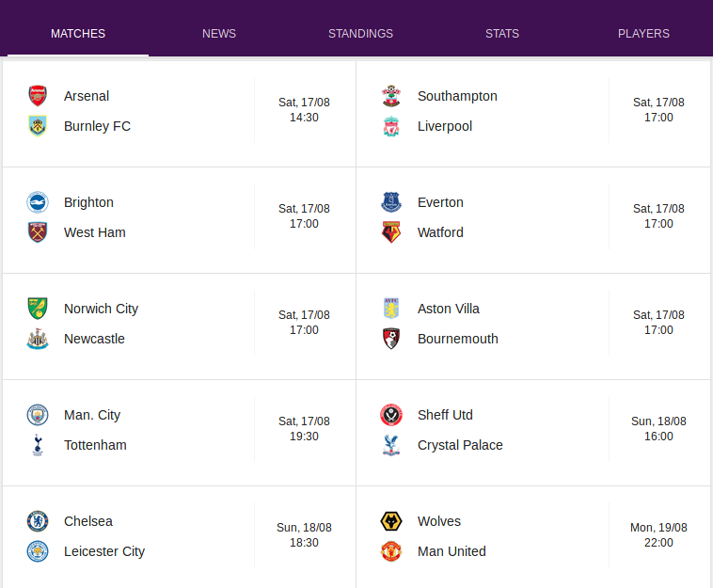The height and width of the screenshot is (588, 713).
Task: Click the Arsenal club crest
Action: click(x=38, y=96)
